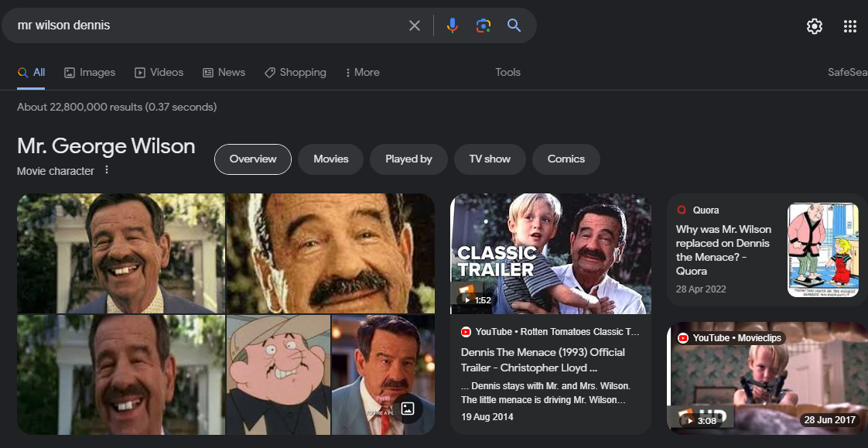Switch to the Shopping tab
Viewport: 868px width, 448px height.
pyautogui.click(x=295, y=73)
